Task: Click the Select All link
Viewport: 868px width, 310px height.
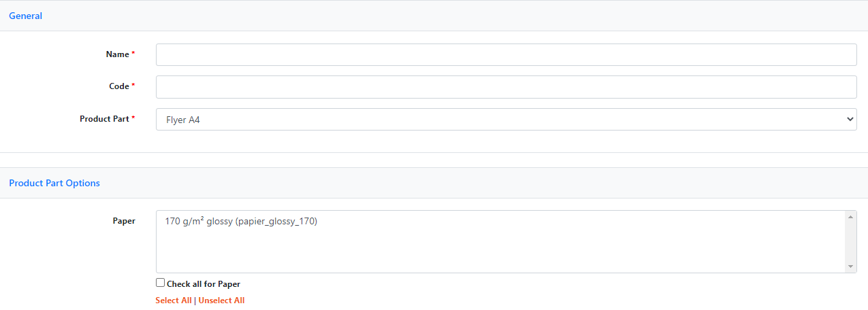Action: pyautogui.click(x=173, y=300)
